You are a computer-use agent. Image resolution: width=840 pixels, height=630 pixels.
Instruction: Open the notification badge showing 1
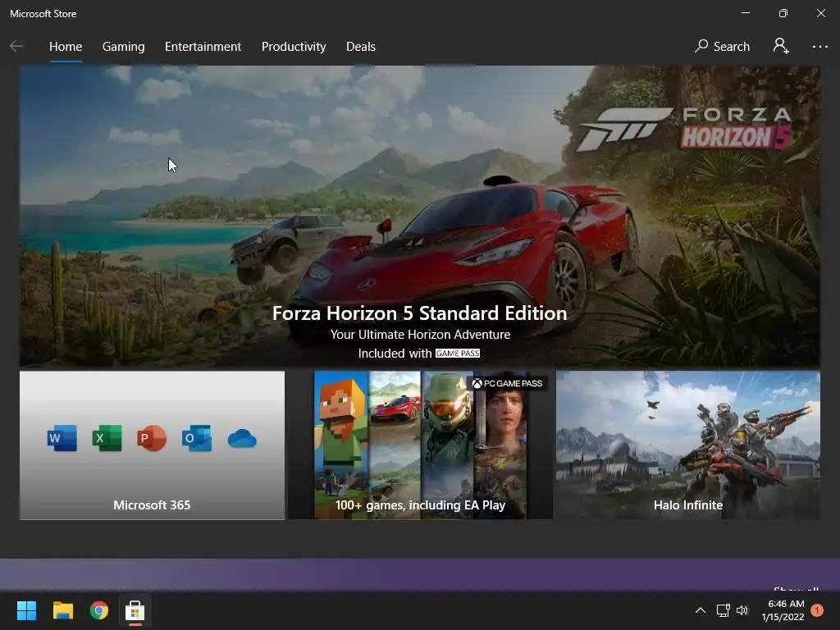coord(817,610)
